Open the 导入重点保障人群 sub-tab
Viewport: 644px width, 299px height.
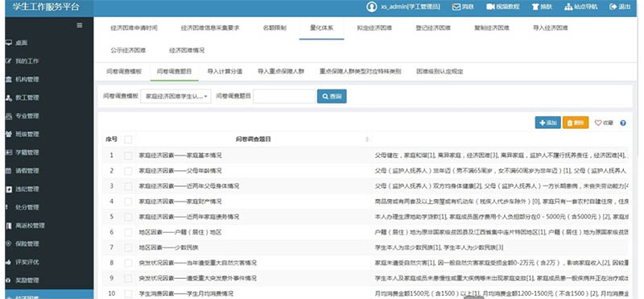281,72
